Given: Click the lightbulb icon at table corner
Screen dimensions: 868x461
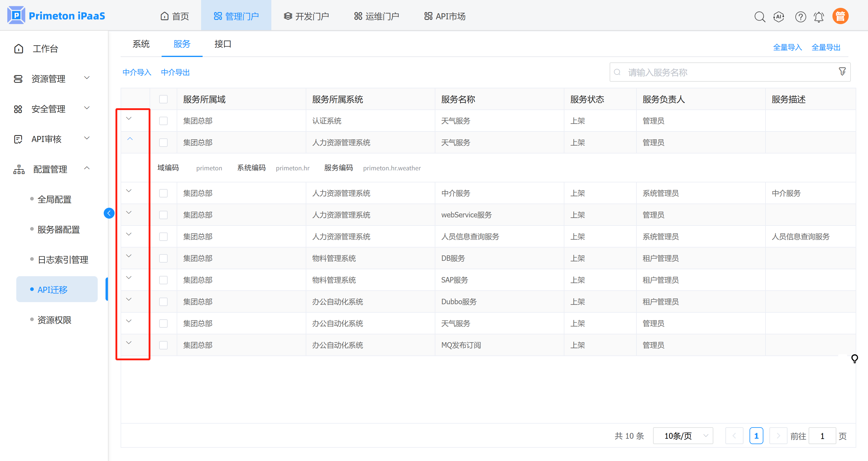Looking at the screenshot, I should click(x=854, y=358).
